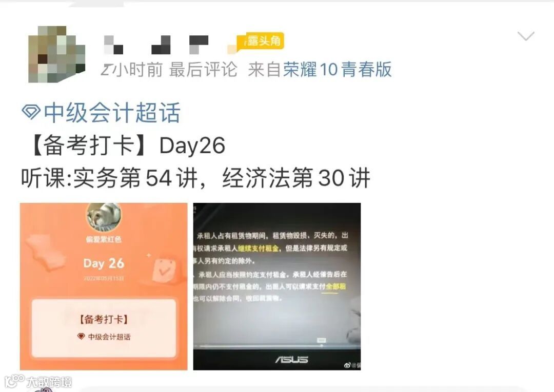Click the 大数跨境 watermark logo
Viewport: 554px width, 392px height.
tap(38, 381)
